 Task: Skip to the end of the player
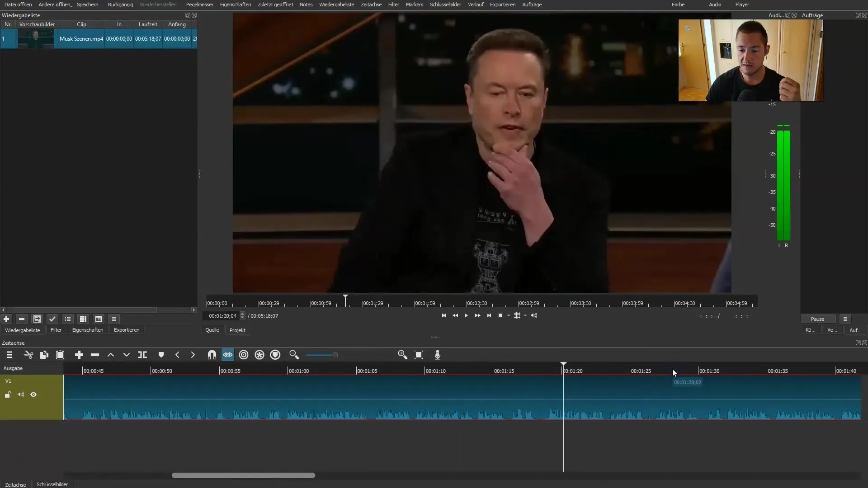pos(489,316)
